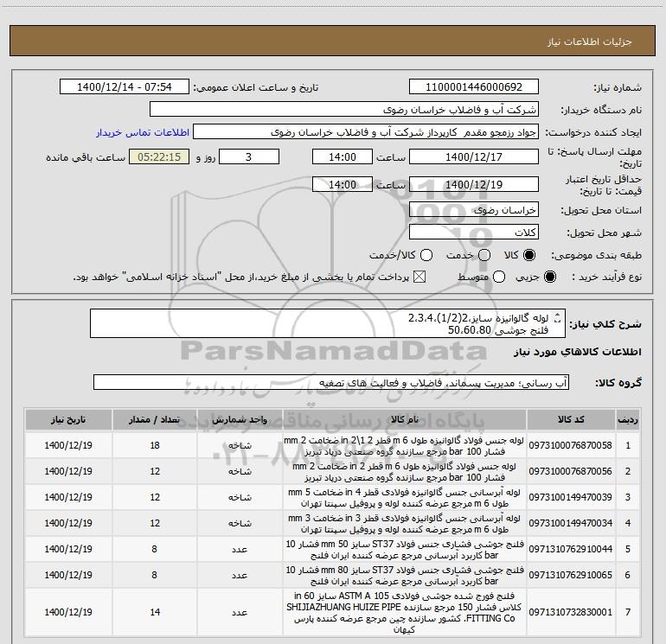Click the request creator field

[x=366, y=132]
